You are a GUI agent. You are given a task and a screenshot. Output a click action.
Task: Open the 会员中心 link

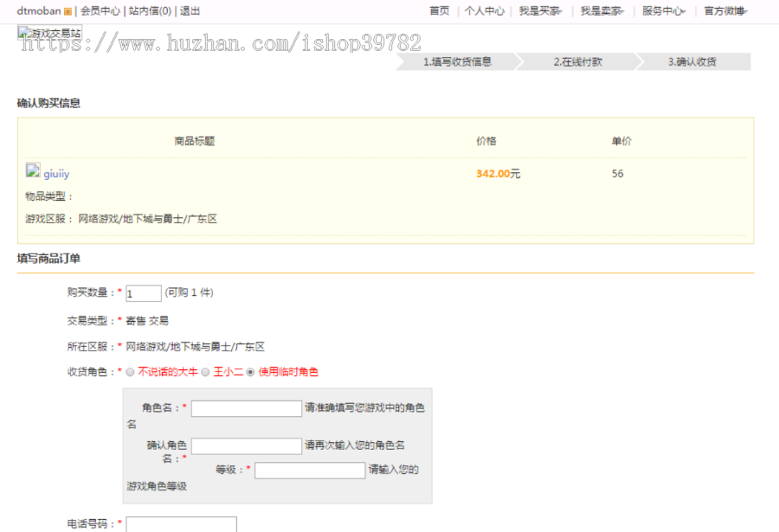[x=100, y=11]
